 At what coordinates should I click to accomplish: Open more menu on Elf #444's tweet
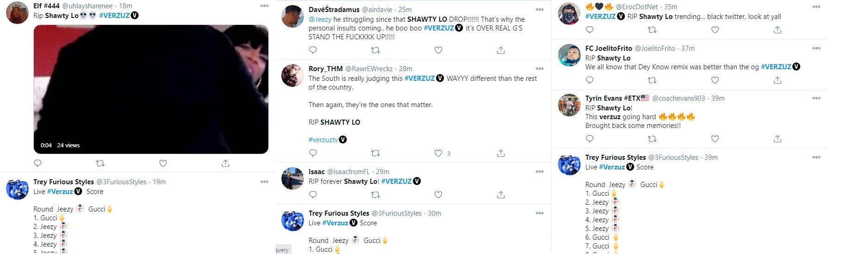point(264,6)
